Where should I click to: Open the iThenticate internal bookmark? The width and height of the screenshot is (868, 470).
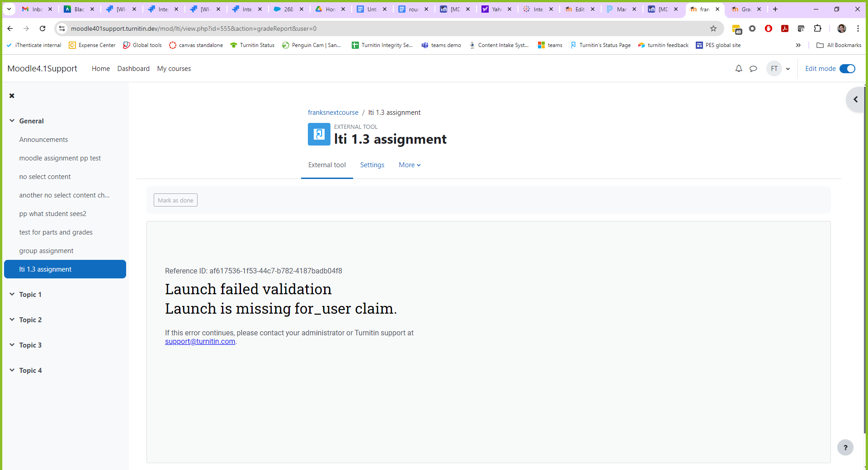click(x=34, y=45)
